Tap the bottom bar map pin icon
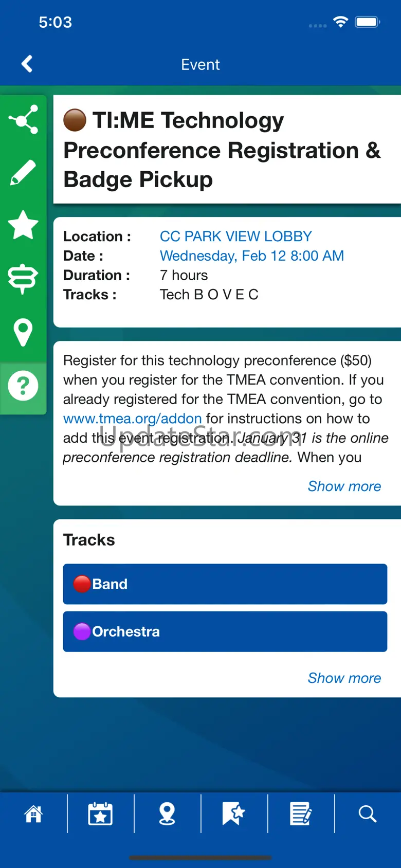 (x=167, y=814)
